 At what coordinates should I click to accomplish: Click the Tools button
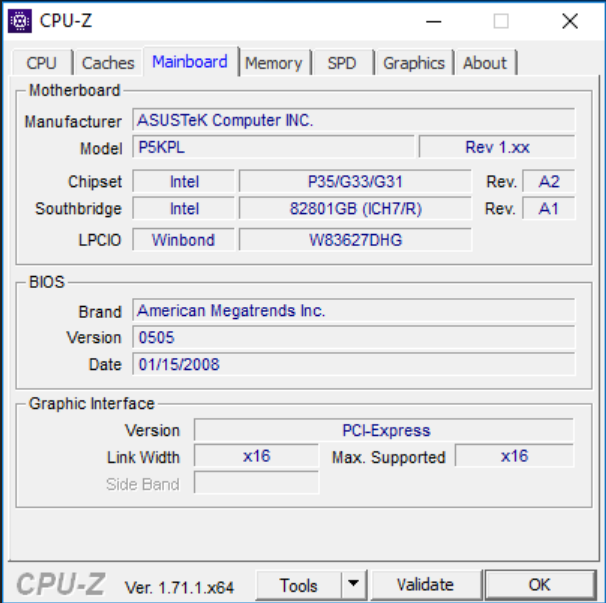pos(299,585)
